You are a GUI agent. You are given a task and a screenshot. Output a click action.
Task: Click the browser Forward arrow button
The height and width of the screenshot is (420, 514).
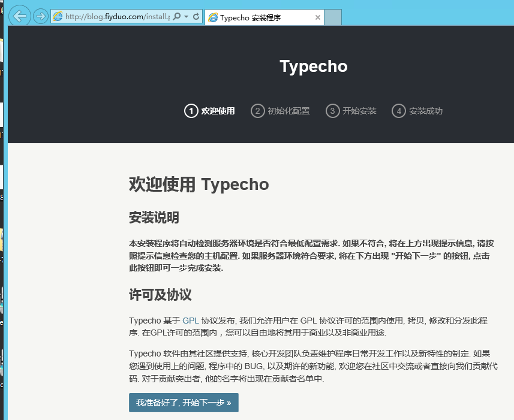(x=41, y=16)
